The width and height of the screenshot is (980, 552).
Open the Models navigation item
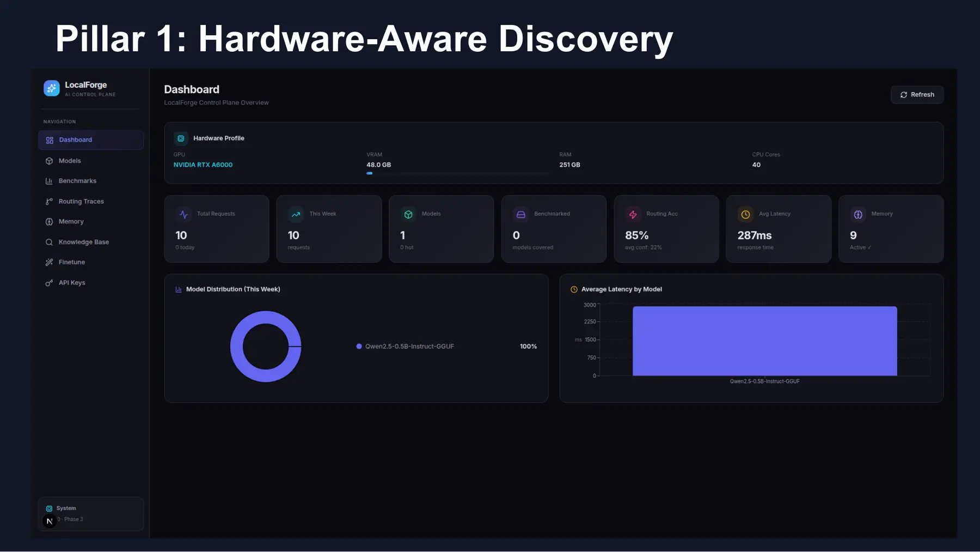click(91, 161)
